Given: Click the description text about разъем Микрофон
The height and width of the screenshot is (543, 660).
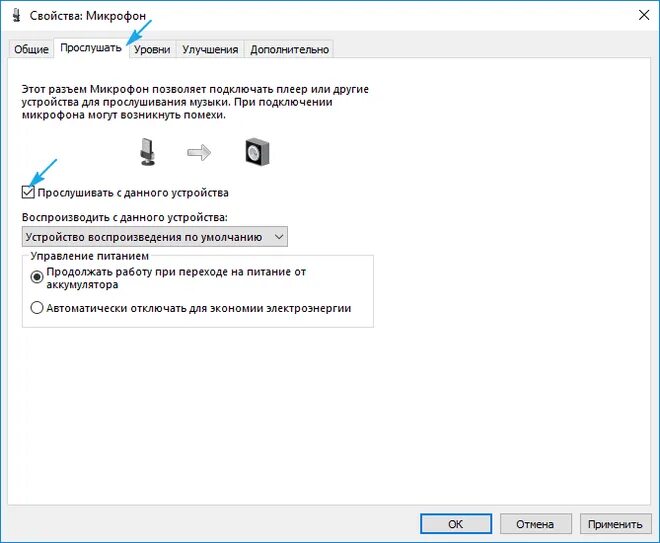Looking at the screenshot, I should [x=195, y=102].
